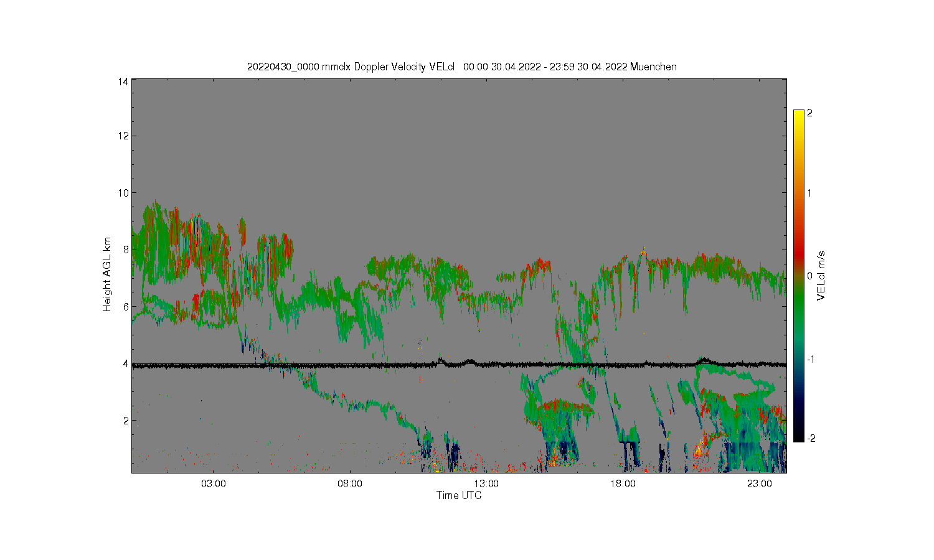Click the height tick label 8
934x560 pixels.
pos(126,250)
